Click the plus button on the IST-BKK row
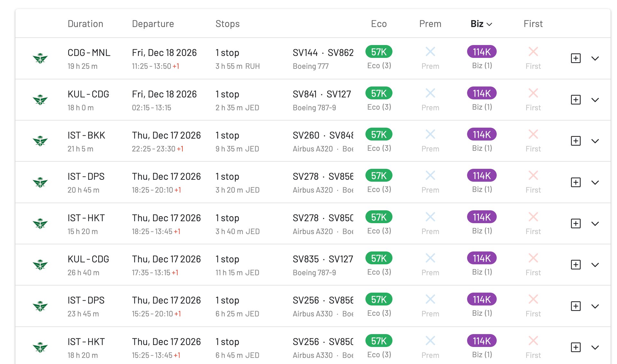Screen dimensions: 617x364 click(x=576, y=141)
